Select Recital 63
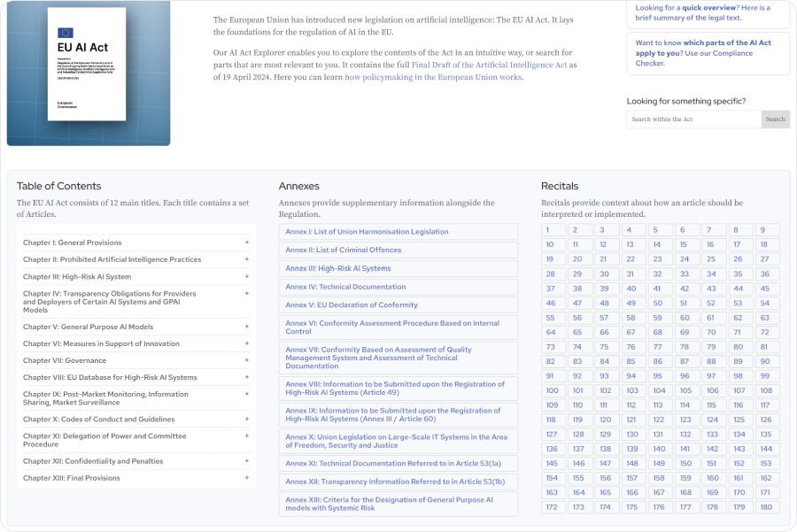 [768, 318]
